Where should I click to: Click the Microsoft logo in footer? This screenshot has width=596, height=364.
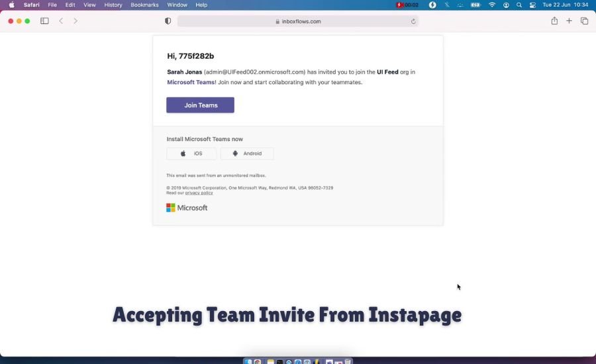(187, 207)
